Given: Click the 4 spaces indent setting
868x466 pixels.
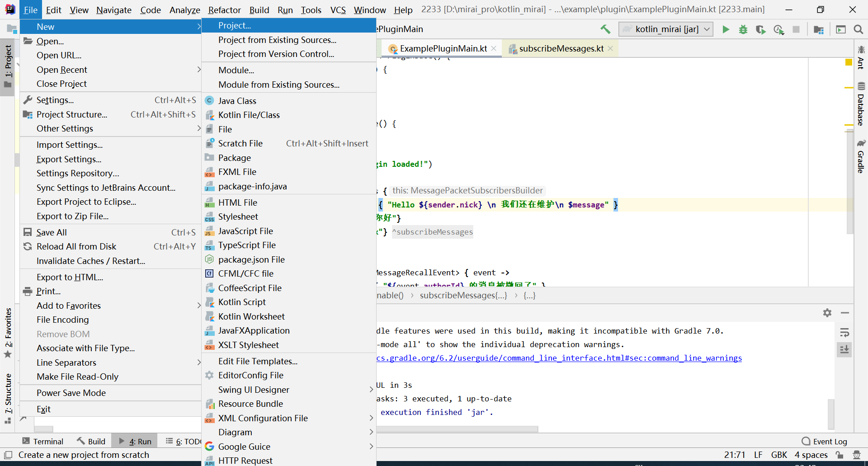Looking at the screenshot, I should (811, 455).
